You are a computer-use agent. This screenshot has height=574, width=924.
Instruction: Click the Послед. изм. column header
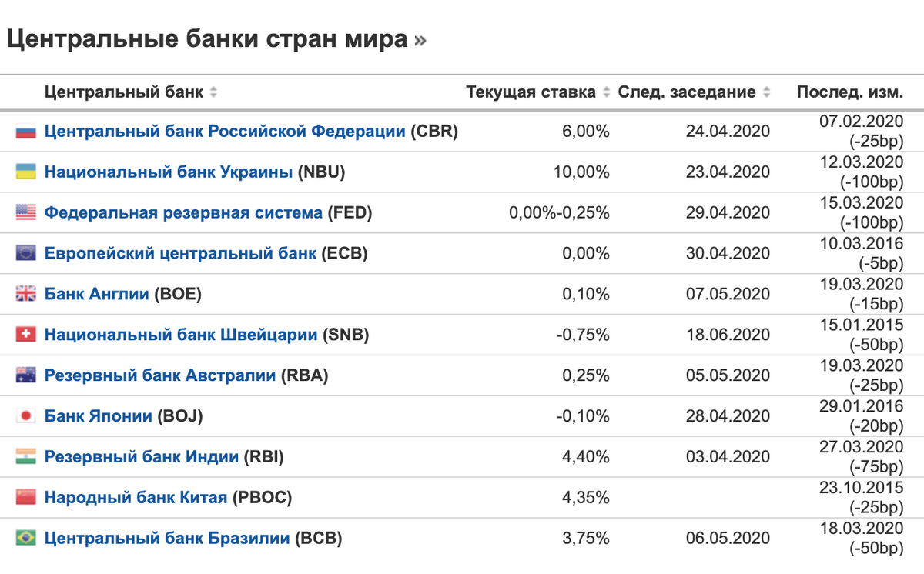point(849,93)
